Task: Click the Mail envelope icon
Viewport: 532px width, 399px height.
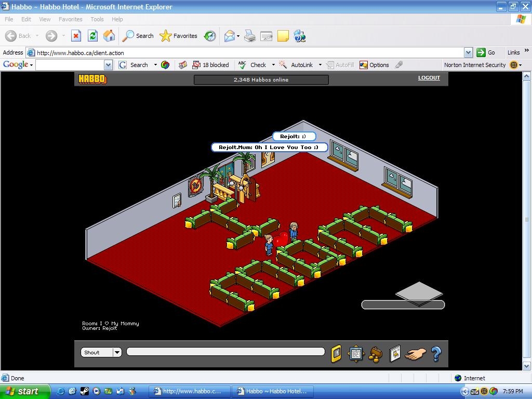Action: tap(229, 36)
